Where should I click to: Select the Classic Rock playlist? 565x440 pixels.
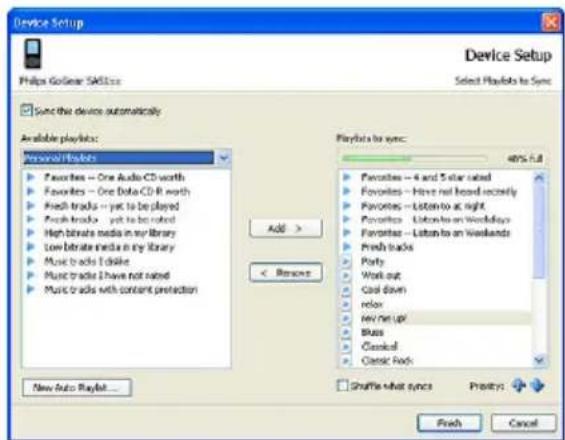(387, 360)
